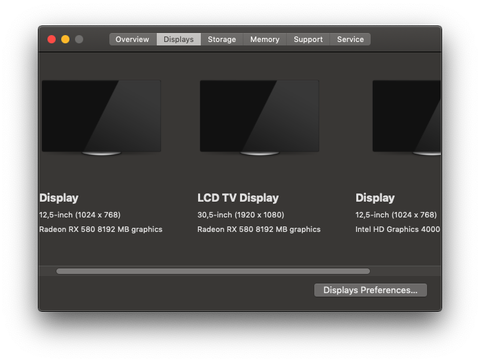Viewport: 480px width, 362px height.
Task: Click the monitor image above the Intel HD Display
Action: pos(407,118)
